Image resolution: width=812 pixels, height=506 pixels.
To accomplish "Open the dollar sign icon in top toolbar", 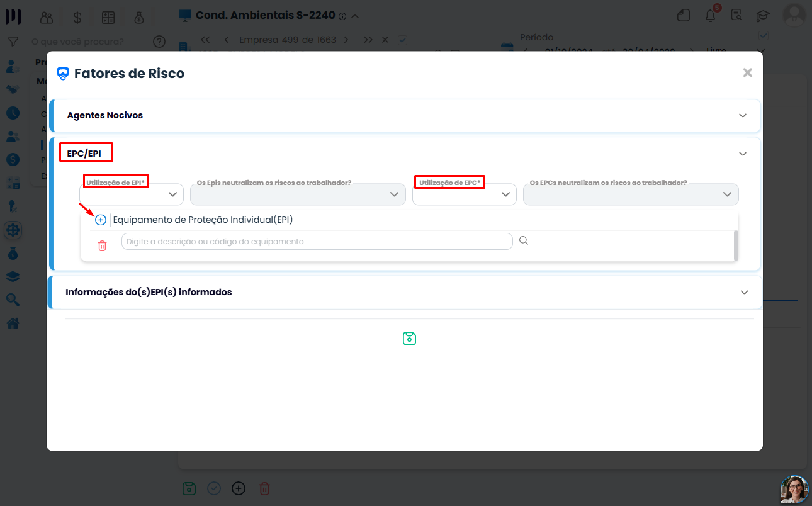I will click(x=77, y=18).
